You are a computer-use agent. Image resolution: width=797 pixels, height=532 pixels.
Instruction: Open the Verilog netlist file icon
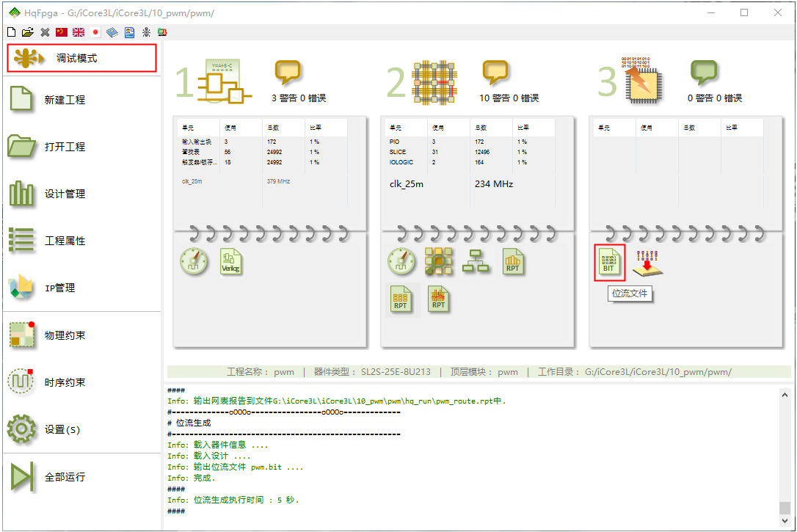click(x=231, y=262)
